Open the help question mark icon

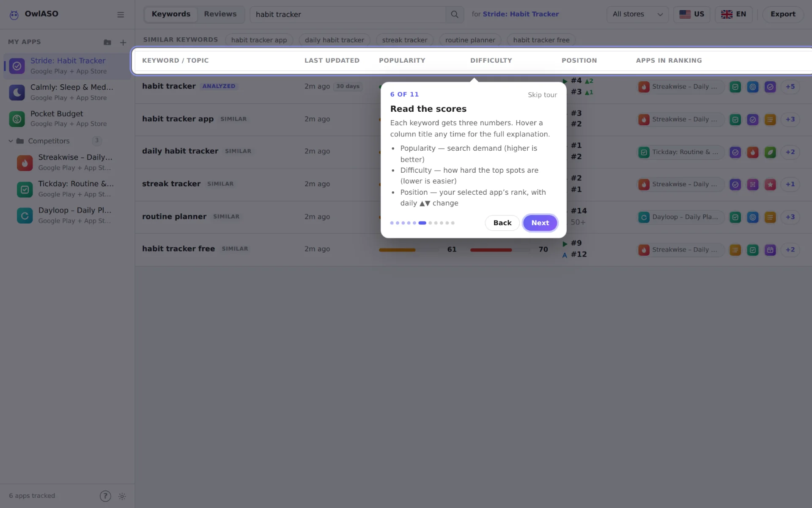coord(105,496)
